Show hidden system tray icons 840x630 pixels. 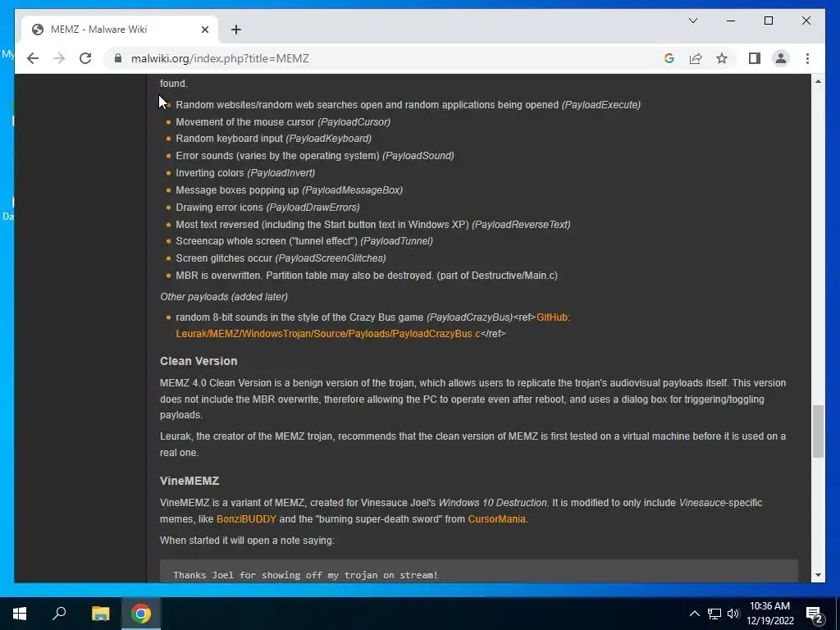tap(694, 614)
